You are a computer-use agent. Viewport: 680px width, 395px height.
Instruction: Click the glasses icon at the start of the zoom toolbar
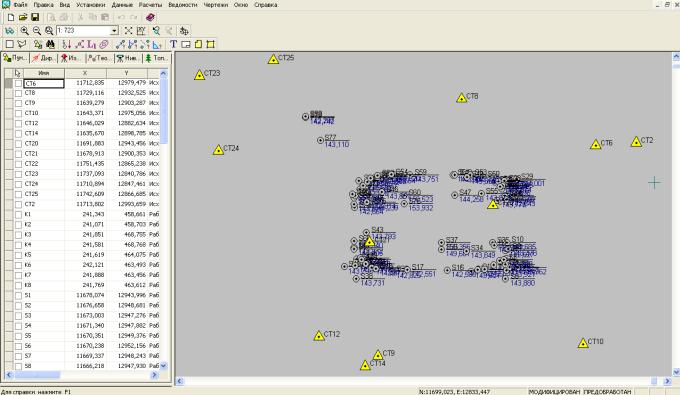tap(9, 31)
